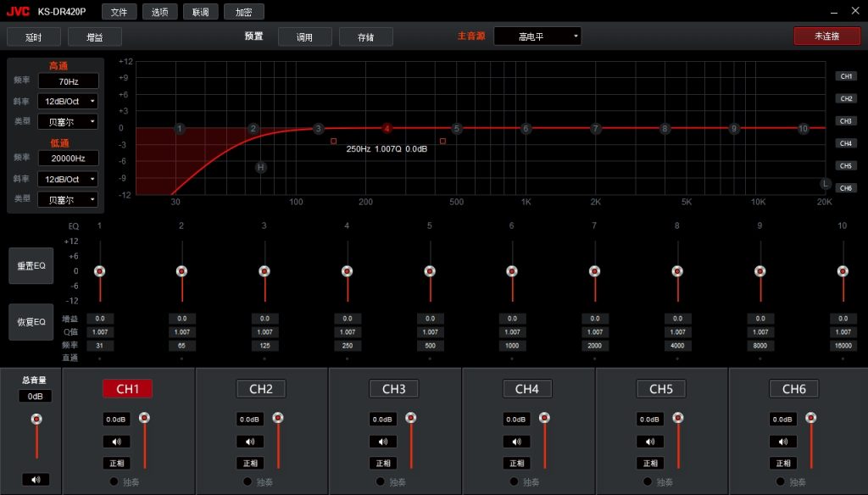The height and width of the screenshot is (495, 868).
Task: Select EQ node 5 on the graph
Action: [x=457, y=129]
